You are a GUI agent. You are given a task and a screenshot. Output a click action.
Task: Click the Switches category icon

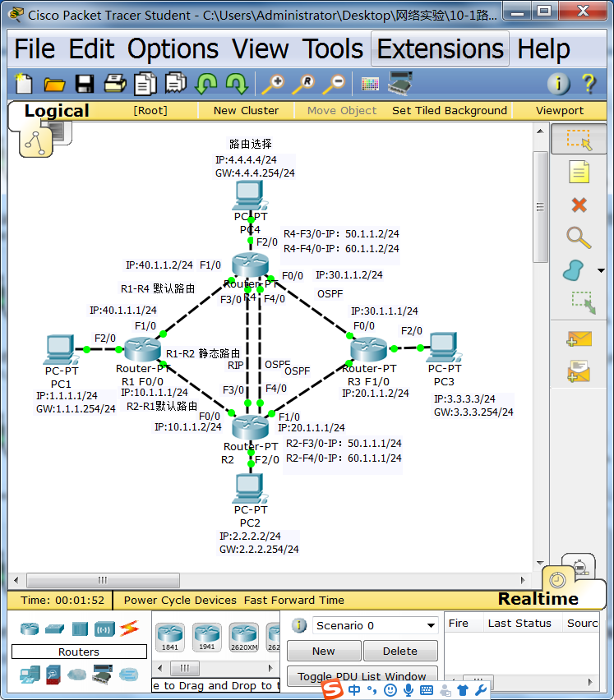54,629
